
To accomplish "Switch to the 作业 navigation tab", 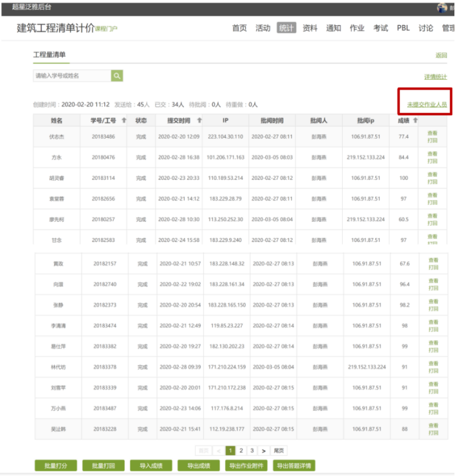I will [357, 28].
